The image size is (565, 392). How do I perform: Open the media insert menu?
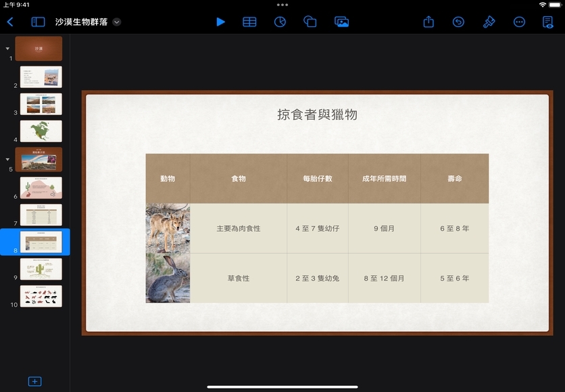point(341,22)
